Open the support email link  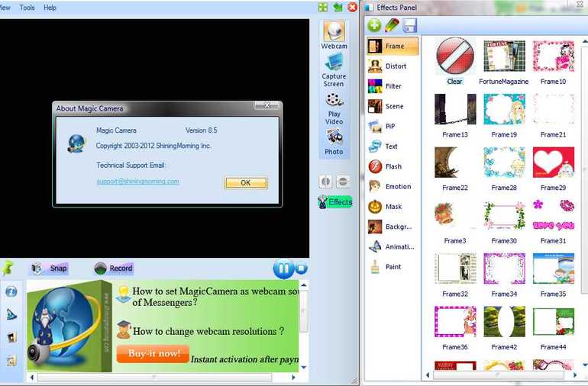pyautogui.click(x=137, y=182)
